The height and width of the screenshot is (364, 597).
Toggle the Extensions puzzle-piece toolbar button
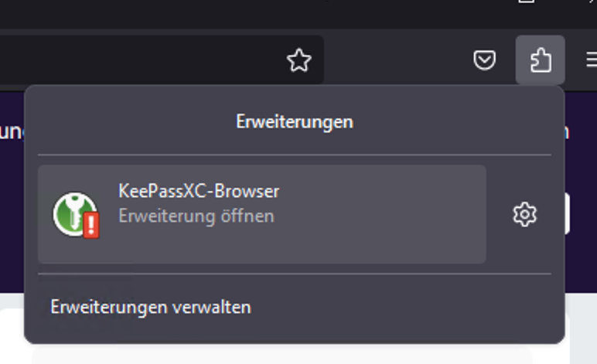click(x=540, y=60)
